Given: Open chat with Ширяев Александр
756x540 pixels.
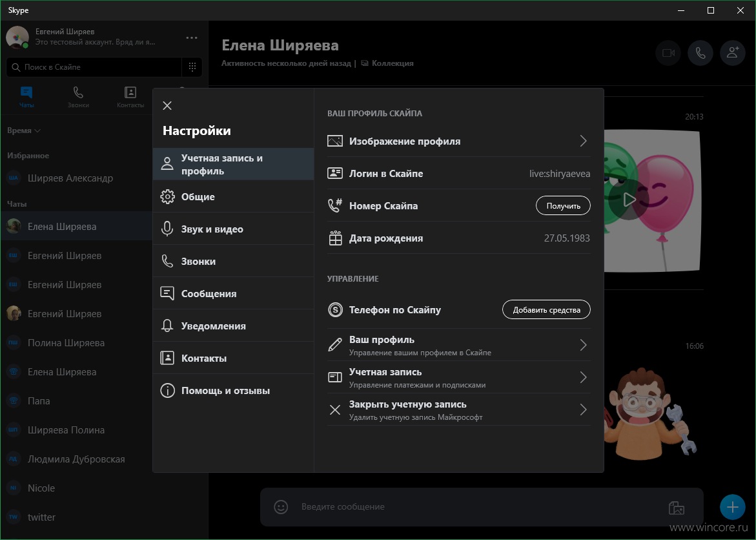Looking at the screenshot, I should 76,178.
